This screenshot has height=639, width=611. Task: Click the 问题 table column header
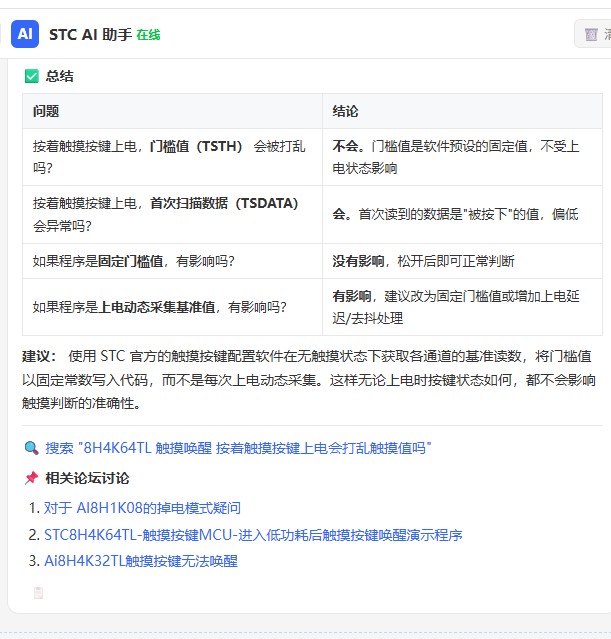coord(172,111)
